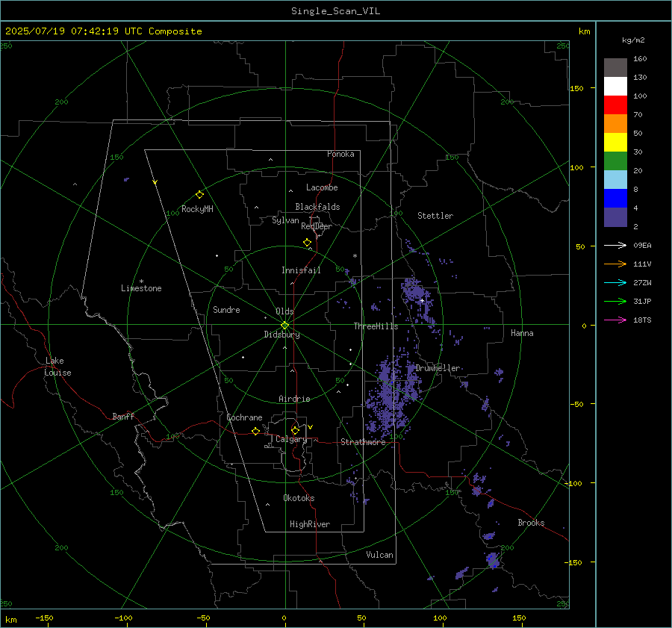Click the Limestone label

pos(141,288)
